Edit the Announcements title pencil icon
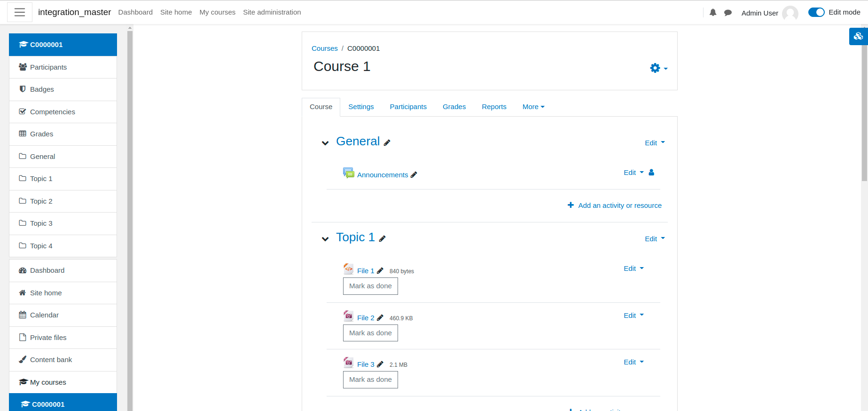 (414, 175)
